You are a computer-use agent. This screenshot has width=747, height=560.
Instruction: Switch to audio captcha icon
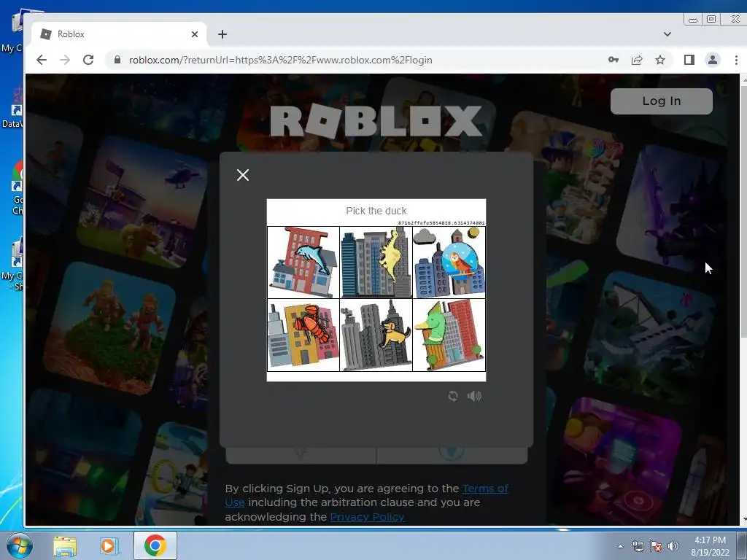[x=474, y=396]
